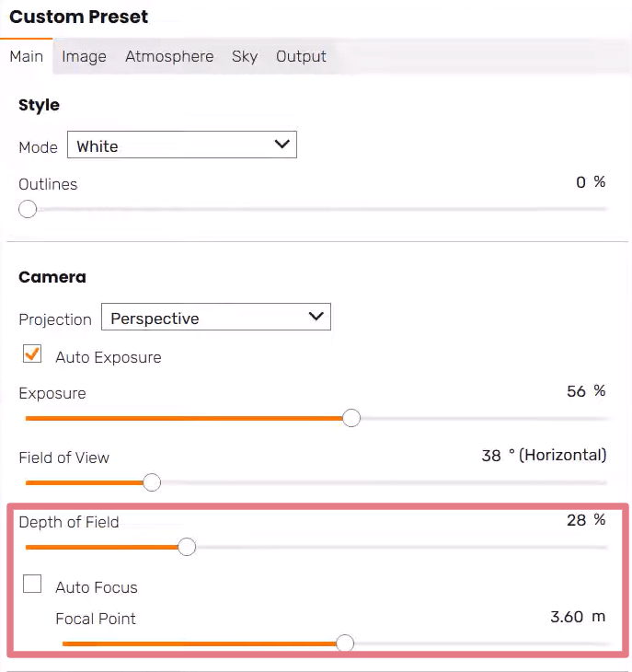Image resolution: width=632 pixels, height=672 pixels.
Task: Open the Image tab
Action: [x=84, y=56]
